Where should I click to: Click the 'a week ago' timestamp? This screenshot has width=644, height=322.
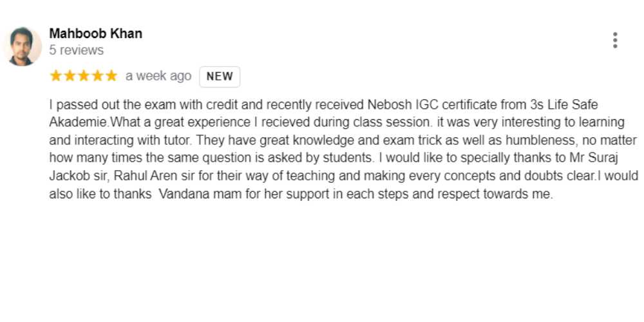[x=158, y=76]
